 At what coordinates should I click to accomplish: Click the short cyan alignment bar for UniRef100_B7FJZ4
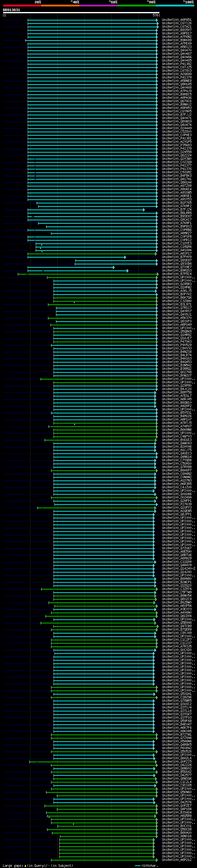(86, 210)
